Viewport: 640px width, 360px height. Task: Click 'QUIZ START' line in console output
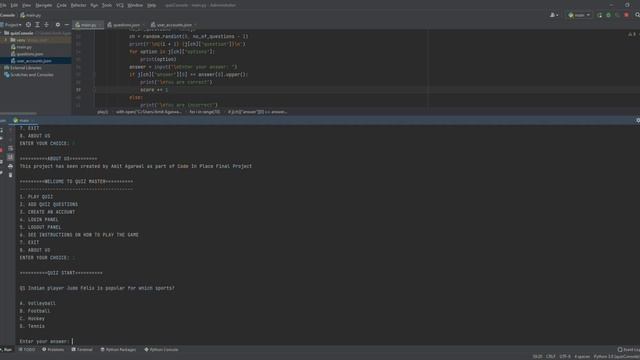tap(61, 273)
